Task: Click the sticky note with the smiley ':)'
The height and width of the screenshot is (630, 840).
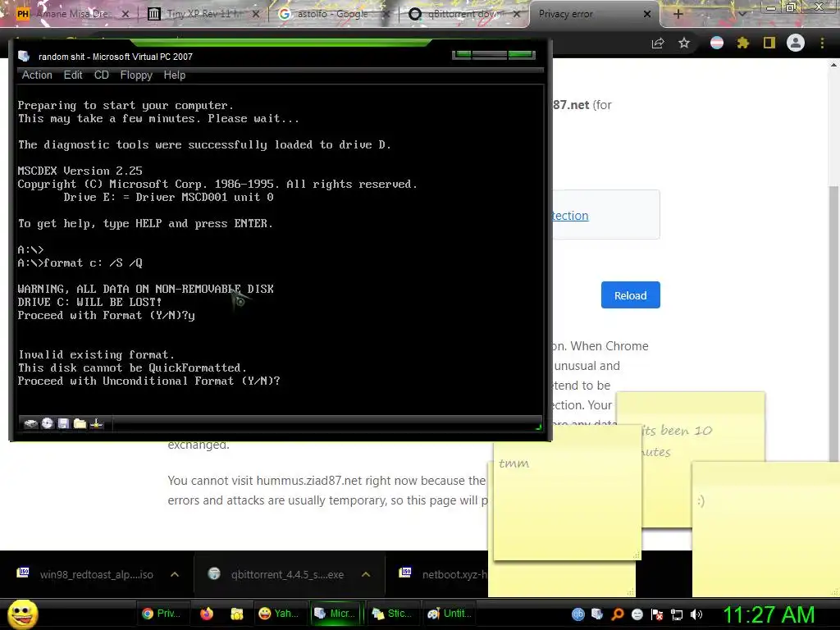Action: pos(766,529)
